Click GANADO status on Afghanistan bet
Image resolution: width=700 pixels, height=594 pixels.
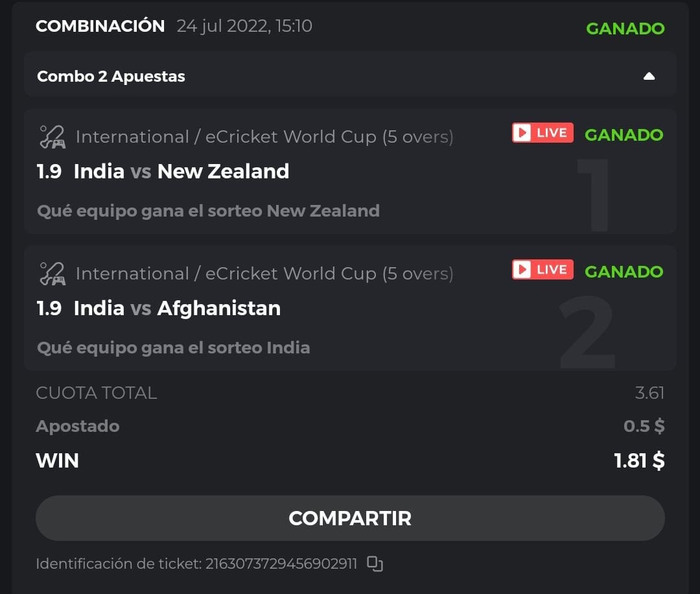tap(624, 272)
